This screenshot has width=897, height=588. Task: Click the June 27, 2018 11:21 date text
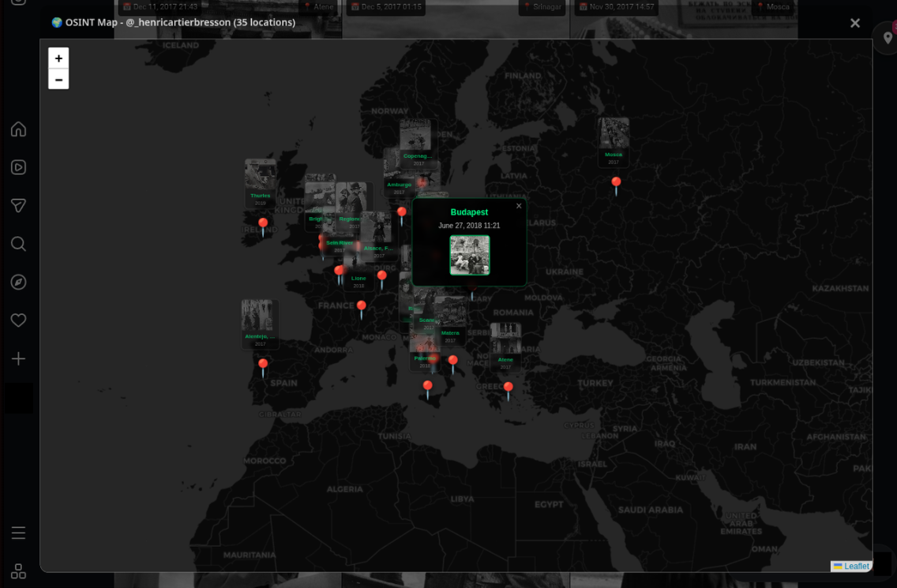click(x=469, y=226)
